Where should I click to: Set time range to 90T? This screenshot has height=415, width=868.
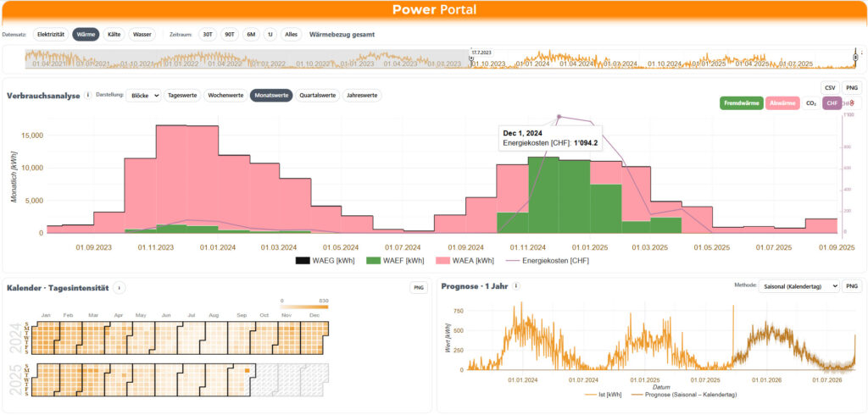(229, 35)
